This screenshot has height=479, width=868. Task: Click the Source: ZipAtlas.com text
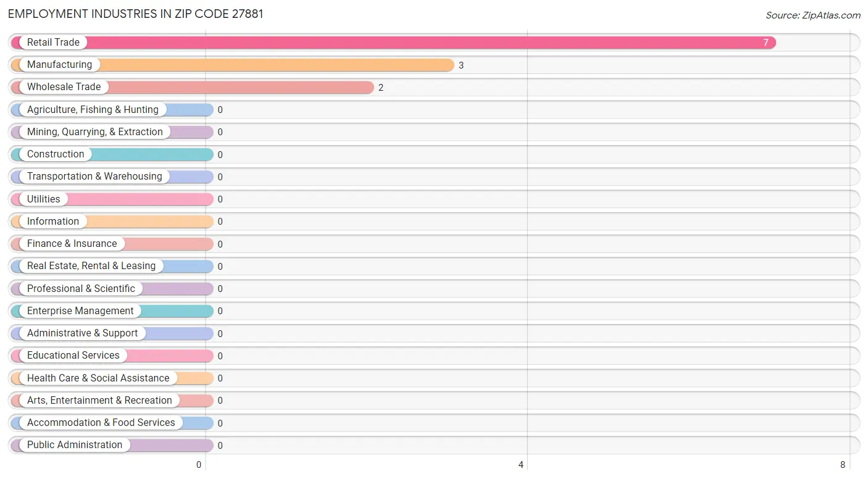coord(813,15)
